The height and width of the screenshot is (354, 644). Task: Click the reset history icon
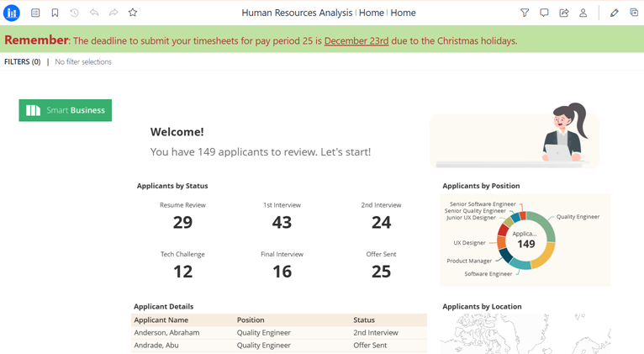click(74, 13)
